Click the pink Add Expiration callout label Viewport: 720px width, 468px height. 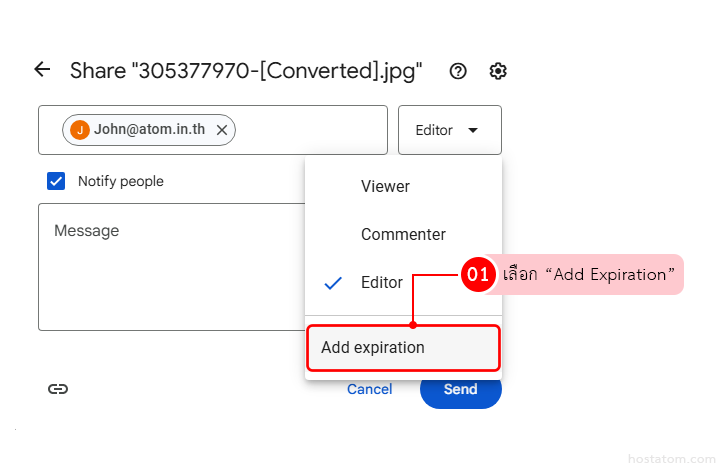(590, 275)
